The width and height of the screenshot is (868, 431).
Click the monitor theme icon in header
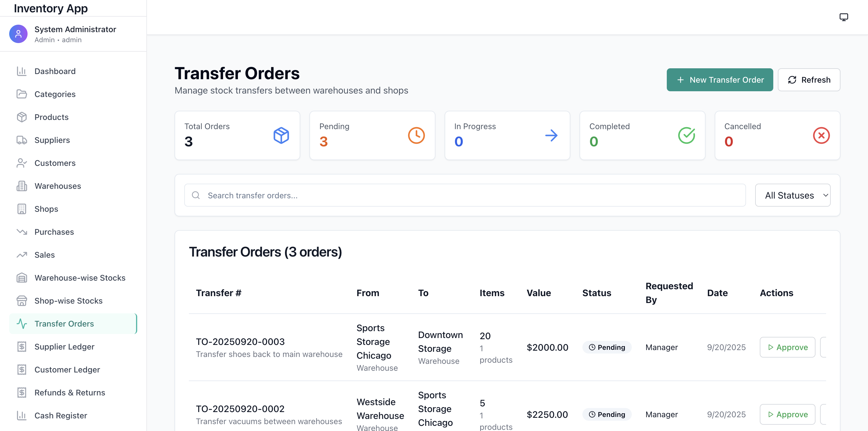click(x=843, y=17)
